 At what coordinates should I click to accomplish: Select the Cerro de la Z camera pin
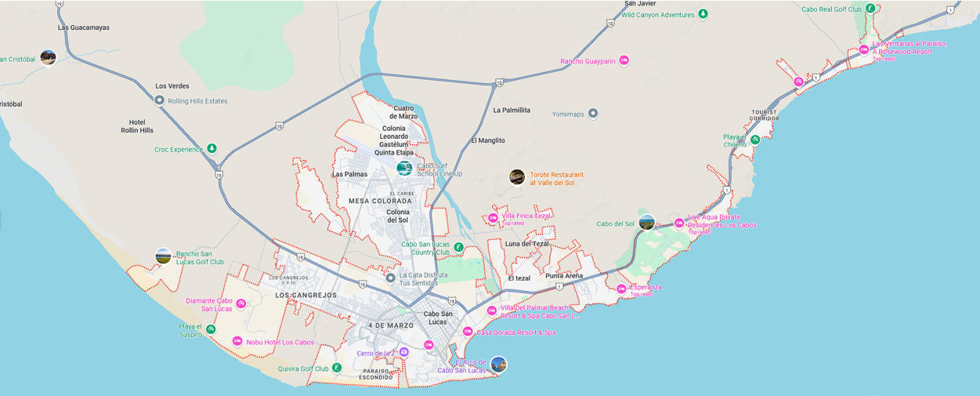(x=404, y=352)
